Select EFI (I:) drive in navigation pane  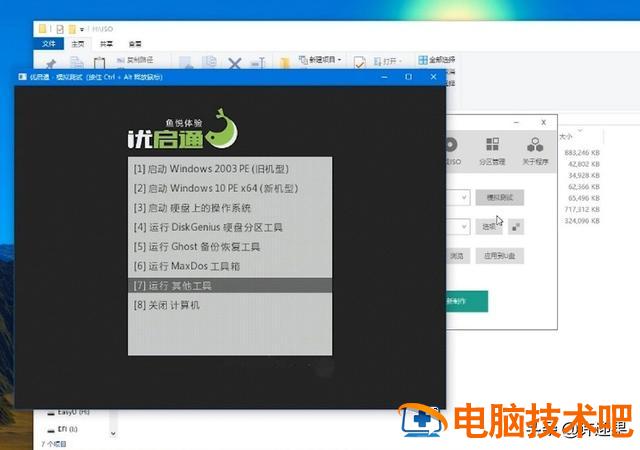[x=63, y=429]
